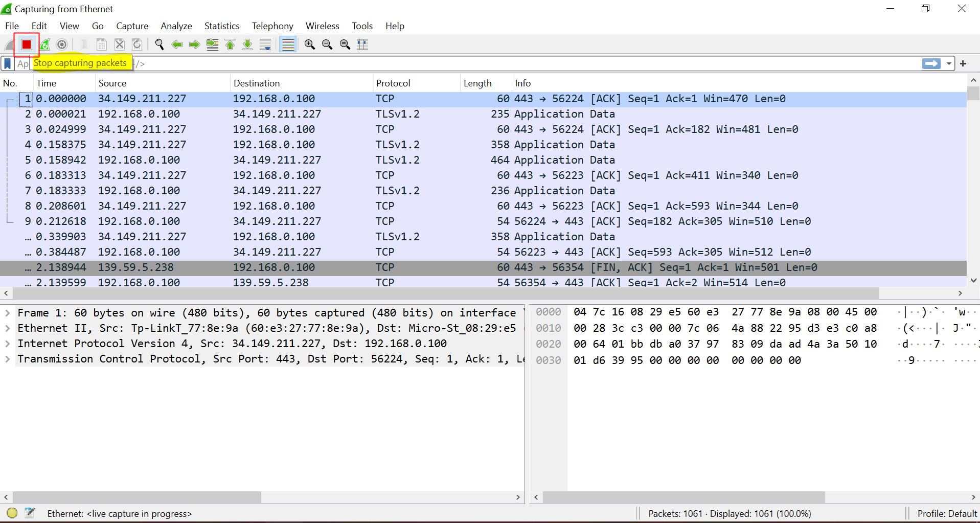Viewport: 980px width, 523px height.
Task: Expand the Transmission Control Protocol row
Action: click(x=8, y=359)
